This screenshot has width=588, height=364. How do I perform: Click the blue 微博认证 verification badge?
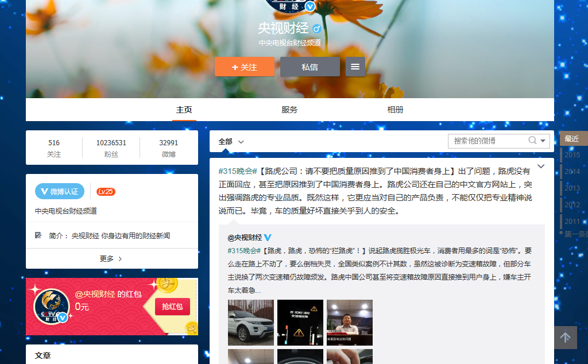click(59, 192)
